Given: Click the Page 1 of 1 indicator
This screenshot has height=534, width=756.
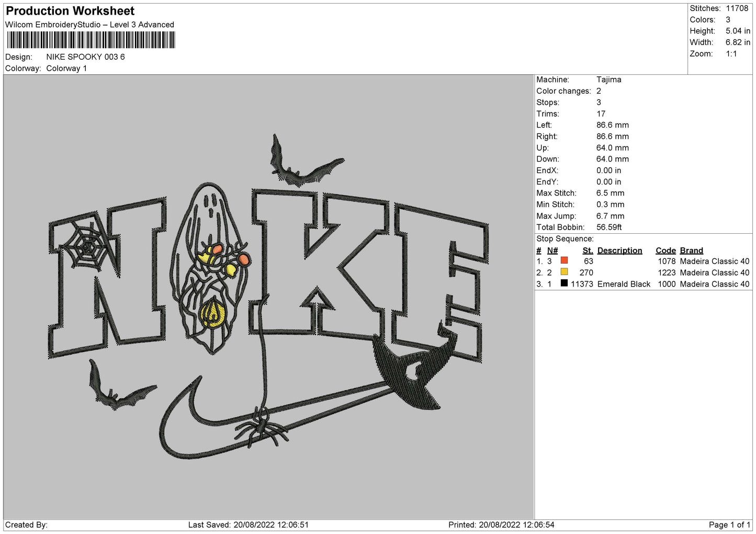Looking at the screenshot, I should (x=729, y=525).
